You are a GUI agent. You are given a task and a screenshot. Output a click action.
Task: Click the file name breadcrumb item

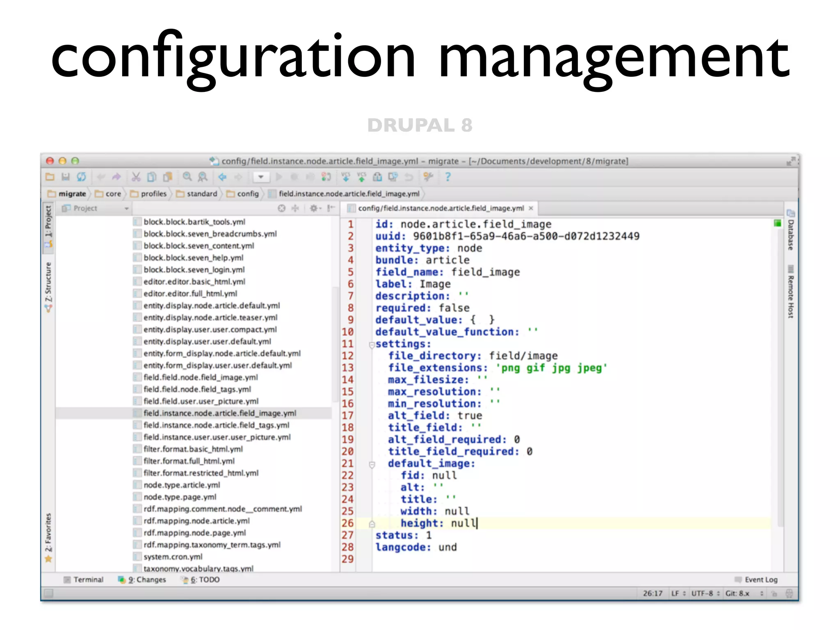click(345, 194)
